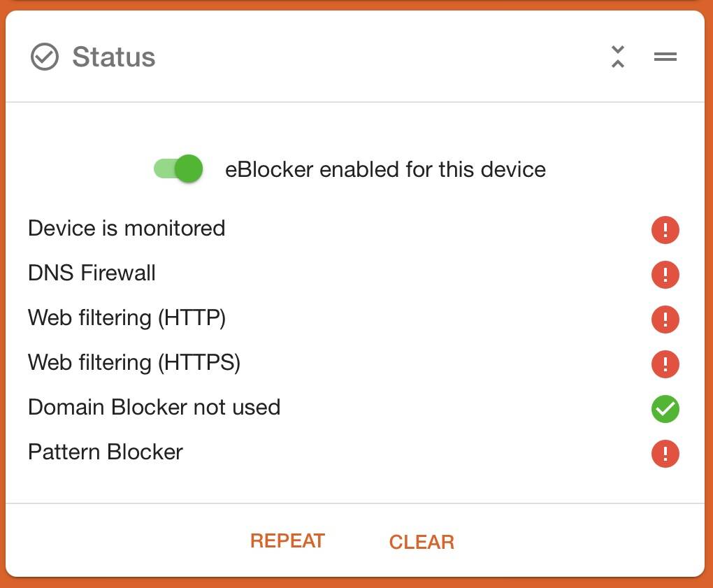Viewport: 713px width, 588px height.
Task: Click the red warning icon for DNS Firewall
Action: (x=665, y=275)
